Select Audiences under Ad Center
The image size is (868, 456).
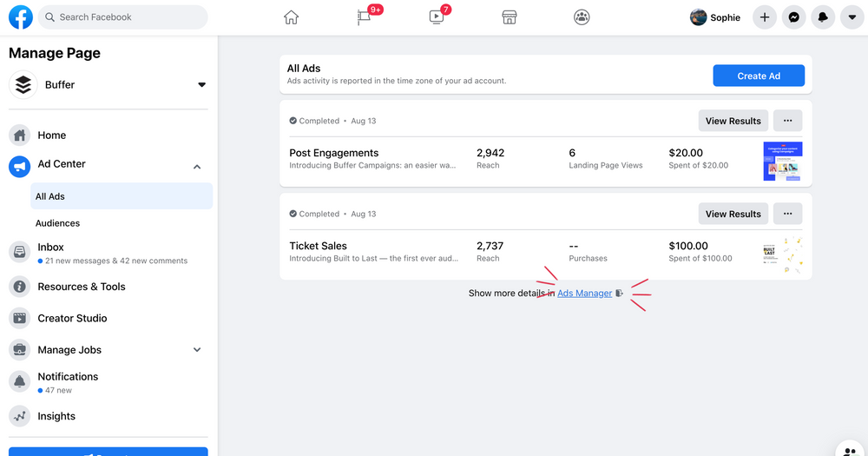pos(57,223)
